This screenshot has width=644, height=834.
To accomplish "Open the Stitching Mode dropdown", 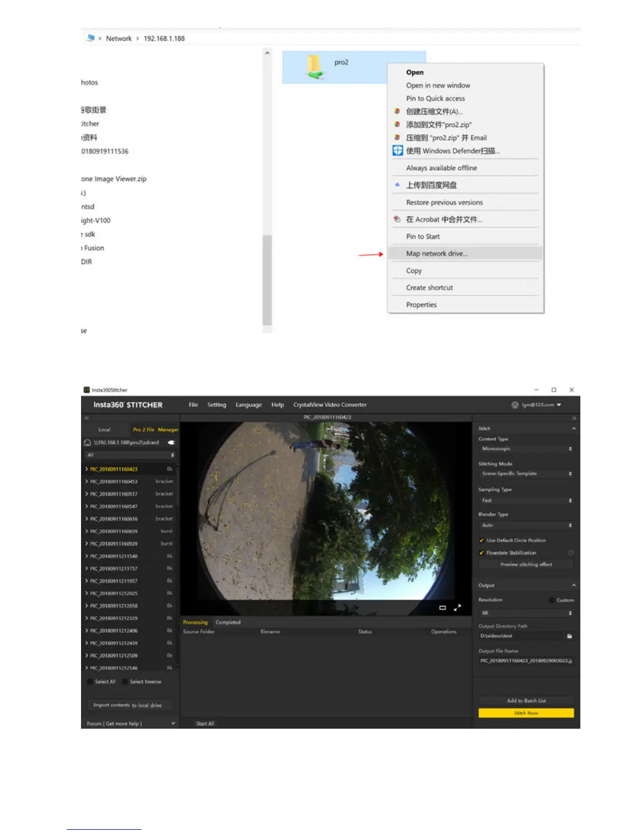I will [x=526, y=474].
